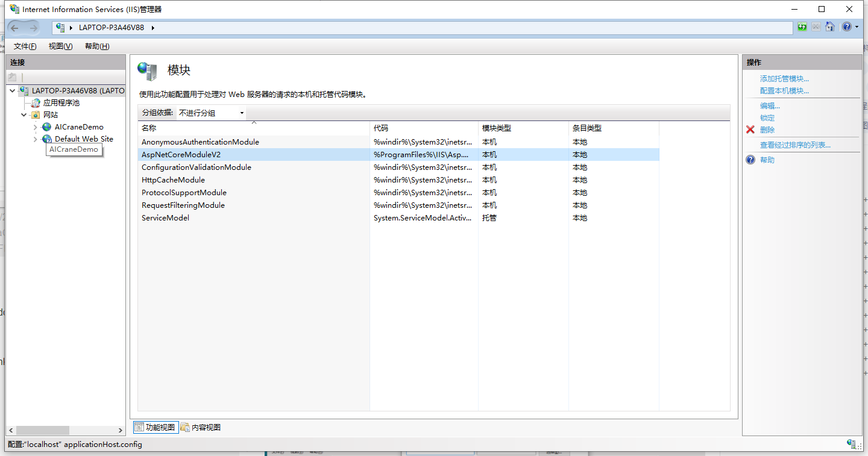The image size is (868, 456).
Task: Click the server icon in the breadcrumb bar
Action: tap(59, 27)
